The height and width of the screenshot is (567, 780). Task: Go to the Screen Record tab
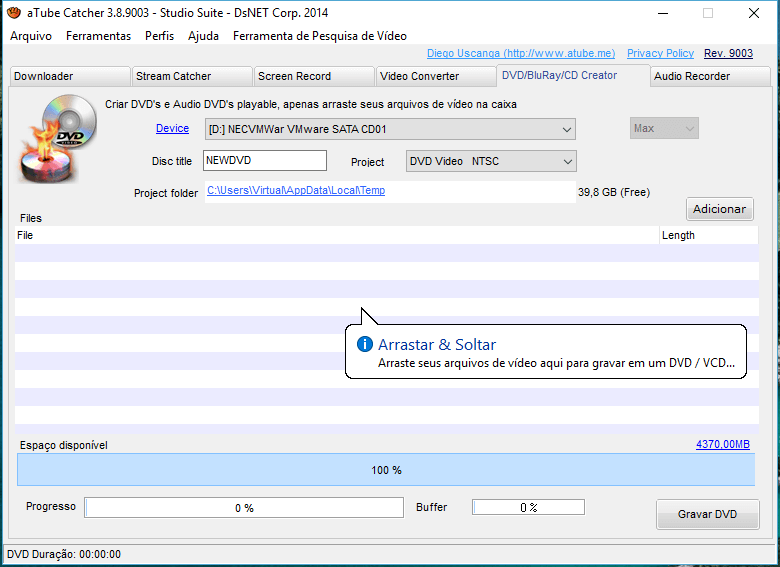pyautogui.click(x=313, y=76)
